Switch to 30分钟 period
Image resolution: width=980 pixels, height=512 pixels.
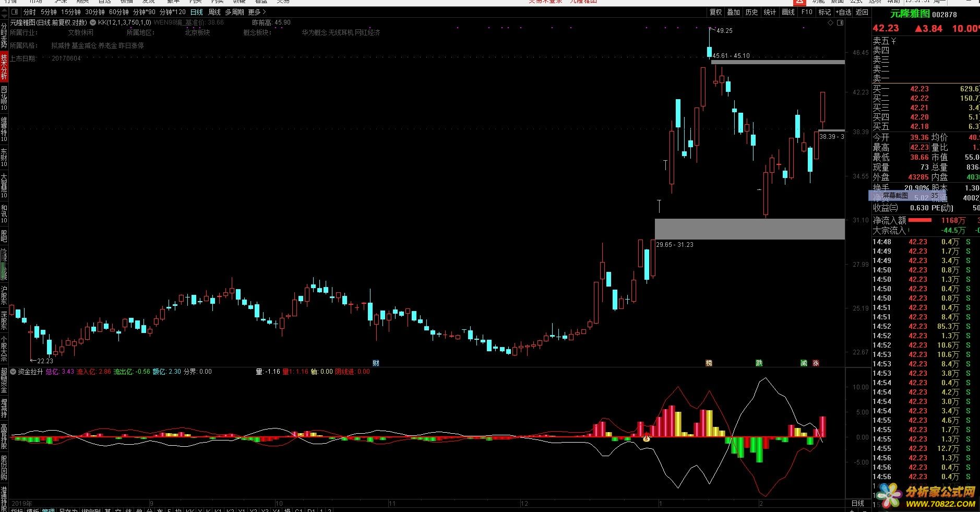(95, 11)
